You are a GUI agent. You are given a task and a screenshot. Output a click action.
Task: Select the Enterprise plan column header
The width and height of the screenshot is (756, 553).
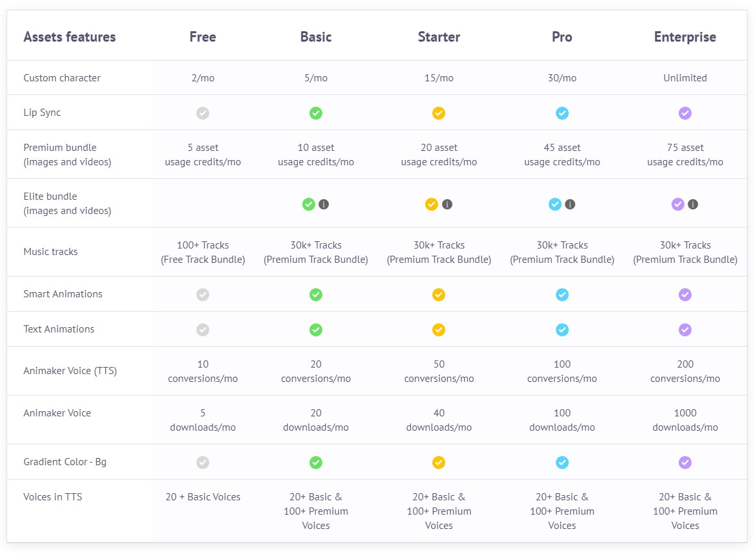coord(685,37)
